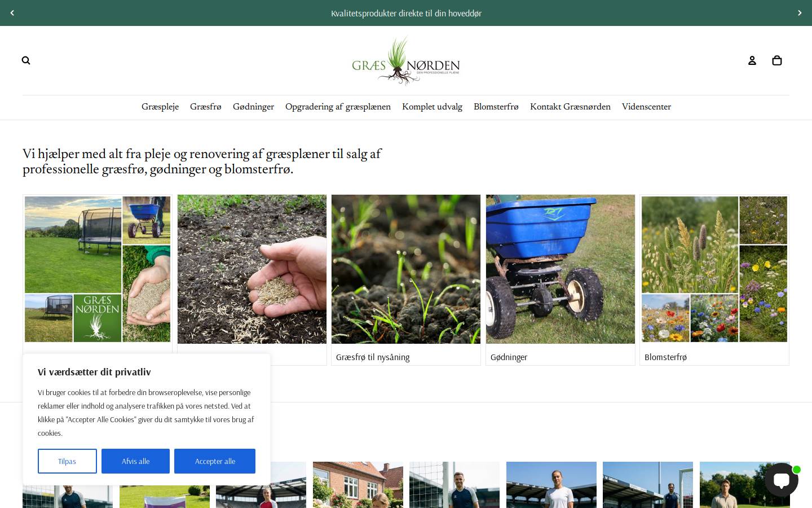Open the blue spreader cart image
The width and height of the screenshot is (812, 508).
[561, 269]
